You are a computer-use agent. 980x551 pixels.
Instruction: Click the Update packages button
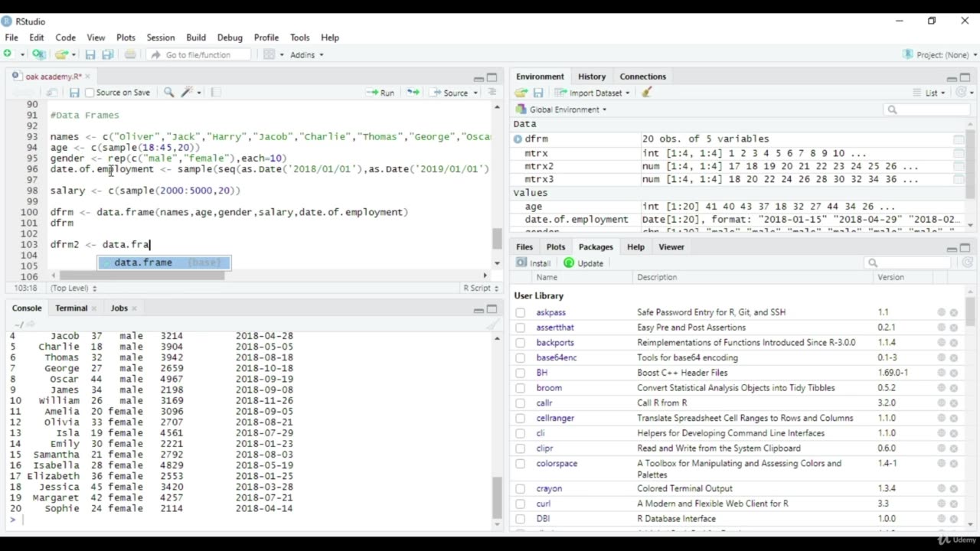click(x=583, y=262)
